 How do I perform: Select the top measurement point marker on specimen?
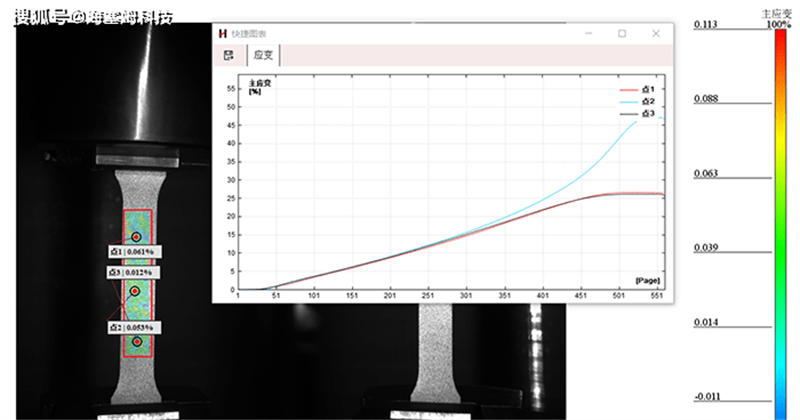136,237
